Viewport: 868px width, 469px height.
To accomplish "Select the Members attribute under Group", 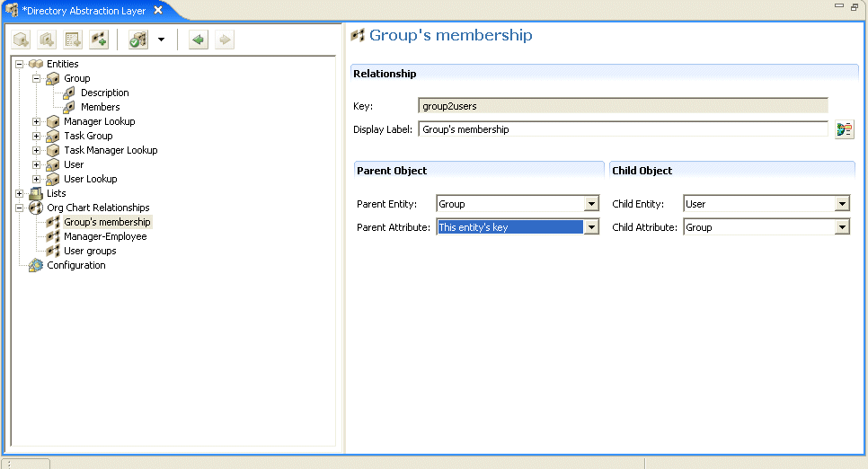I will tap(100, 107).
